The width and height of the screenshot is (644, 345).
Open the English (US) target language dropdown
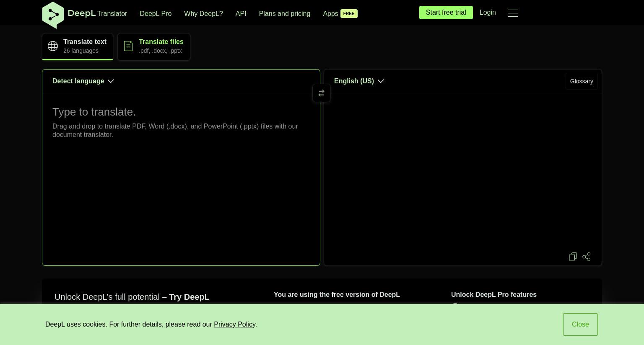[359, 81]
